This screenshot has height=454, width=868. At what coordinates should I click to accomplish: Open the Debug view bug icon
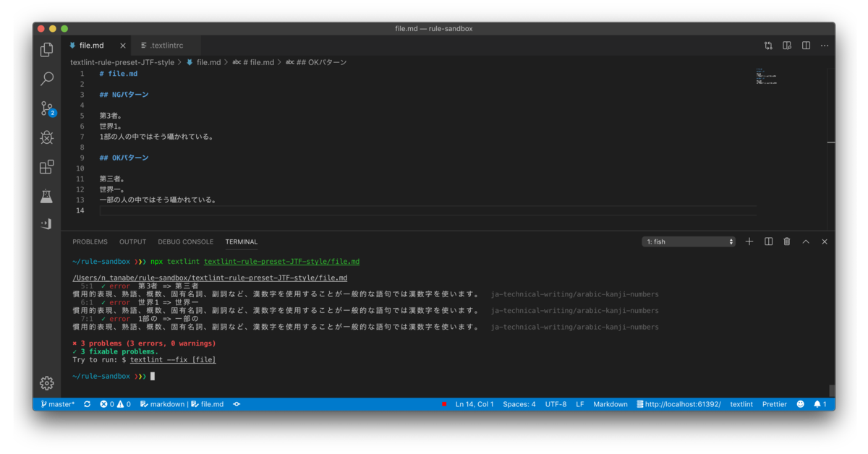tap(47, 137)
